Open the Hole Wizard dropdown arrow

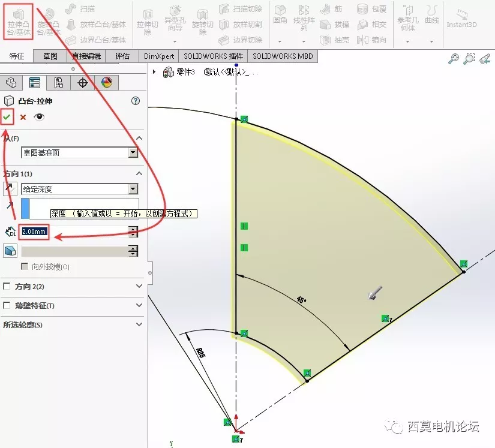pos(175,41)
